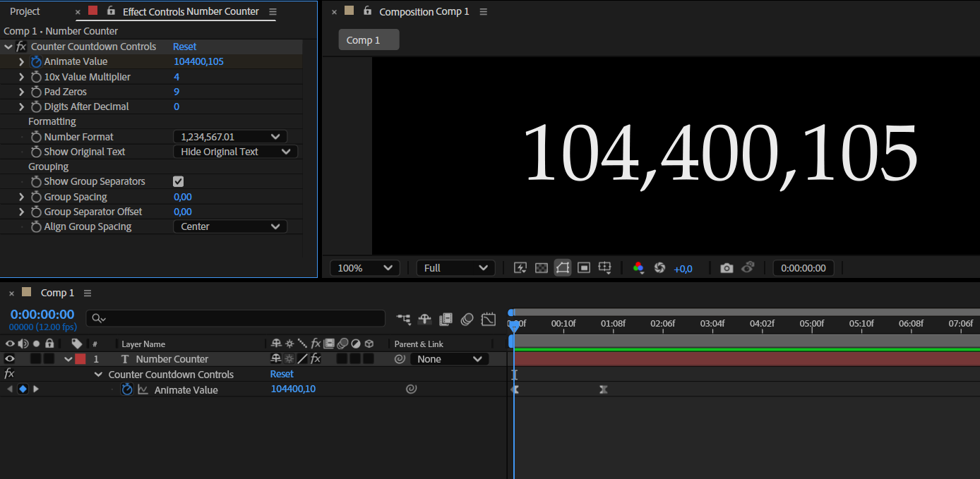The width and height of the screenshot is (980, 479).
Task: Open the magnification ratio dropdown showing 100%
Action: pyautogui.click(x=364, y=267)
